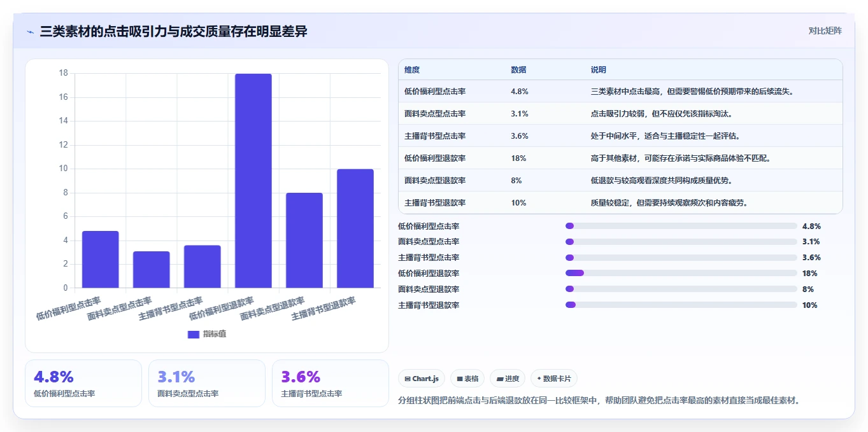868x432 pixels.
Task: Click the 18% value in the table
Action: (x=518, y=158)
